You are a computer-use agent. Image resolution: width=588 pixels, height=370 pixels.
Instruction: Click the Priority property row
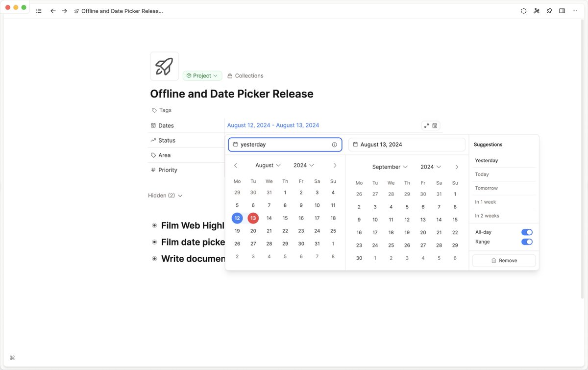186,170
